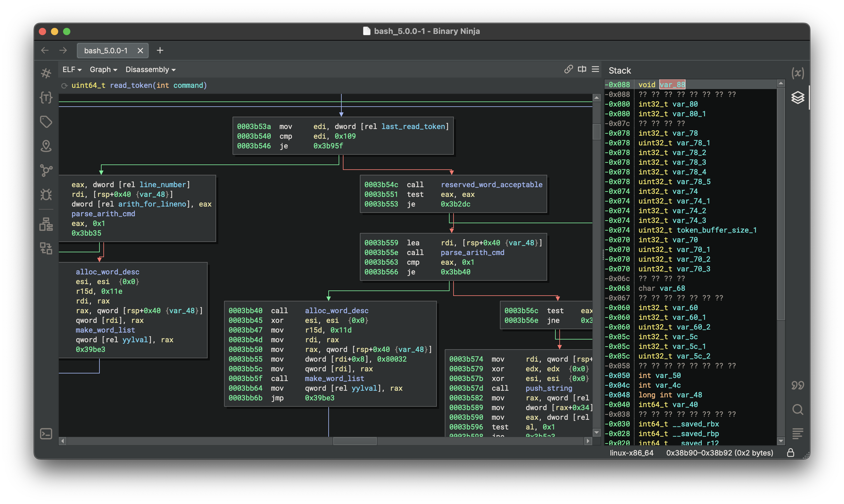The image size is (844, 504).
Task: Open the Types sidebar icon
Action: tap(46, 98)
